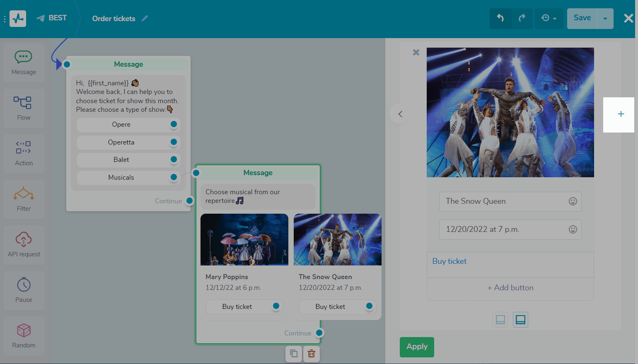Select the Action element in sidebar

24,154
